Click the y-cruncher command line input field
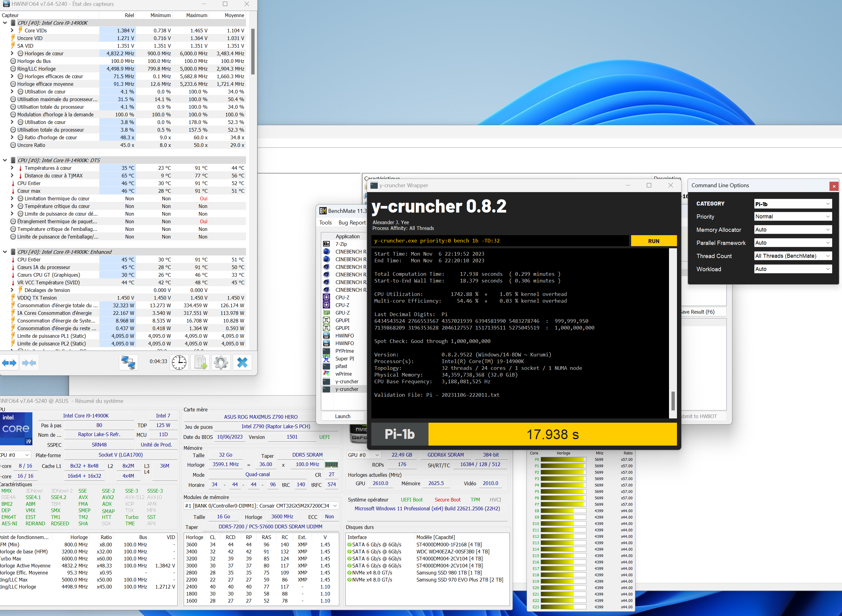 500,241
